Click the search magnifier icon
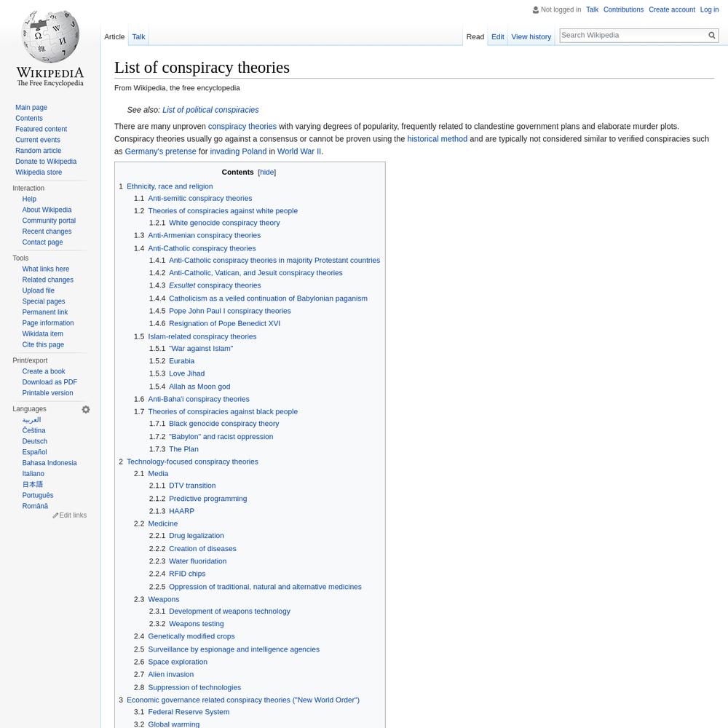This screenshot has width=728, height=728. click(712, 35)
